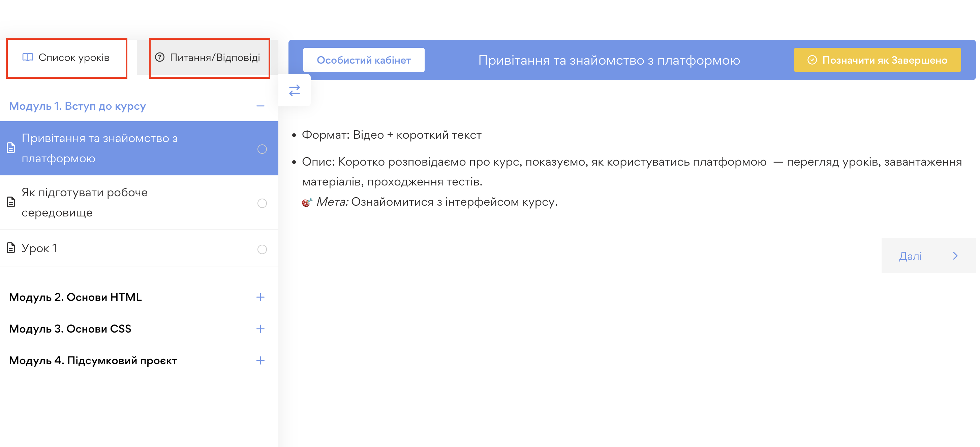Click the document icon beside Як підготувати робоче середовище
This screenshot has height=447, width=980.
[10, 203]
